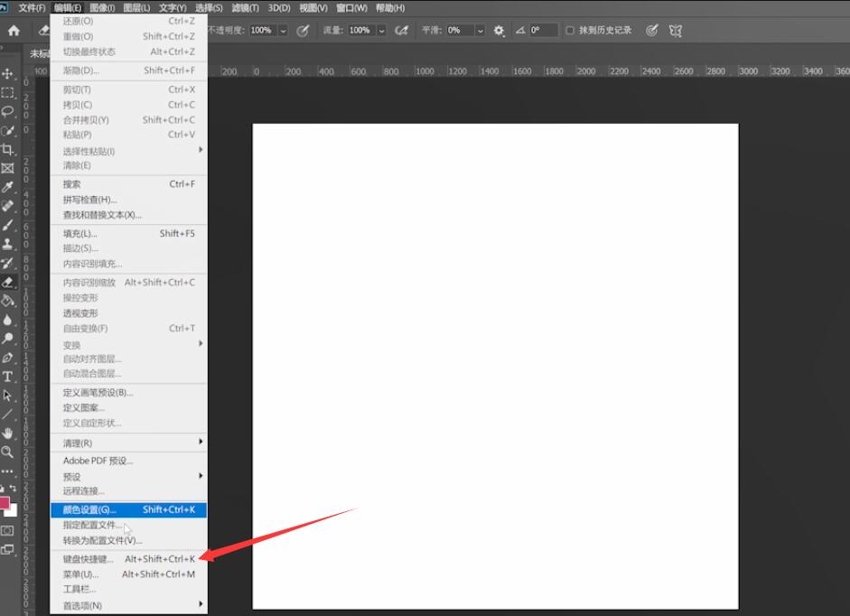
Task: Select the Hand tool
Action: pyautogui.click(x=7, y=434)
